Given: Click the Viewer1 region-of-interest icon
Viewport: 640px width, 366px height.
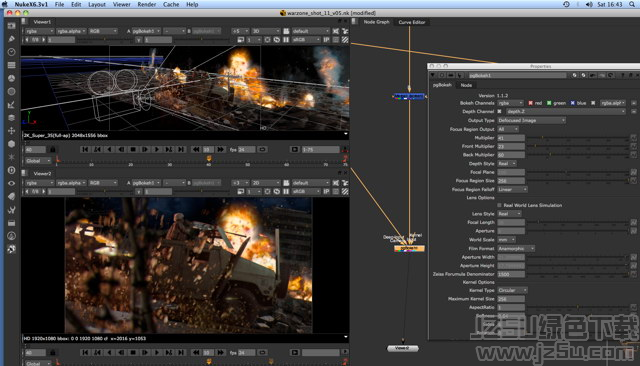Looking at the screenshot, I should point(267,40).
